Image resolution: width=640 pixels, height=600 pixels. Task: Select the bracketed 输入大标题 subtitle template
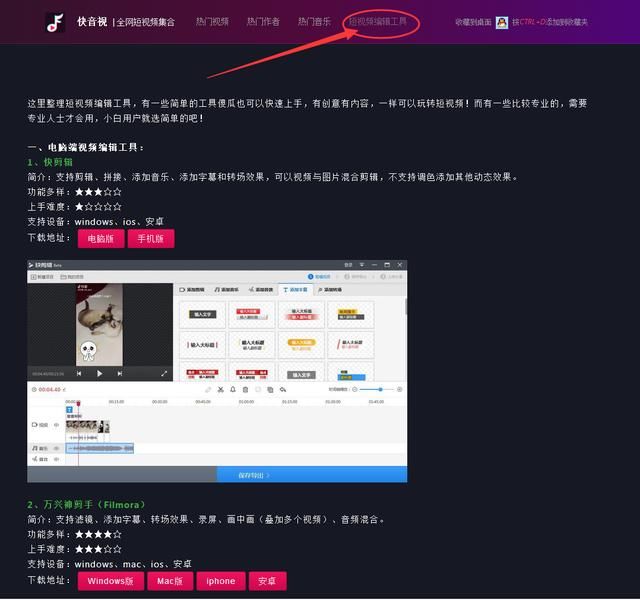202,345
